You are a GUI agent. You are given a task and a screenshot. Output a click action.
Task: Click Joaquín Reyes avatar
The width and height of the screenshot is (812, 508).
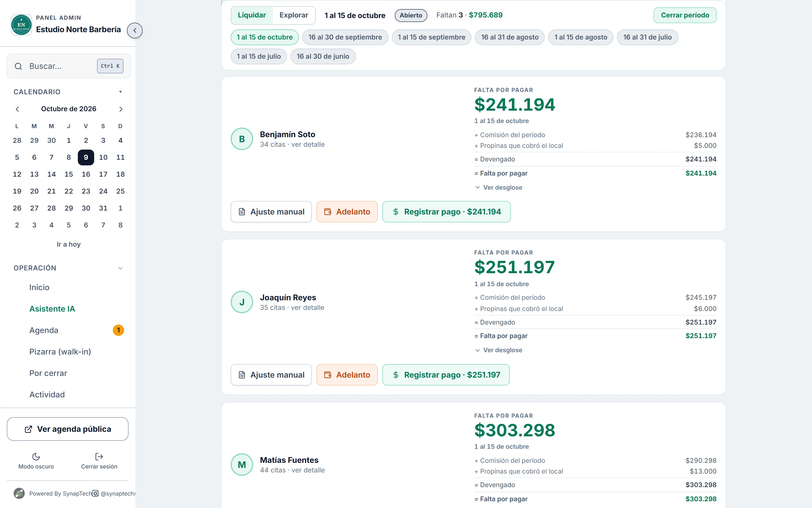point(242,302)
